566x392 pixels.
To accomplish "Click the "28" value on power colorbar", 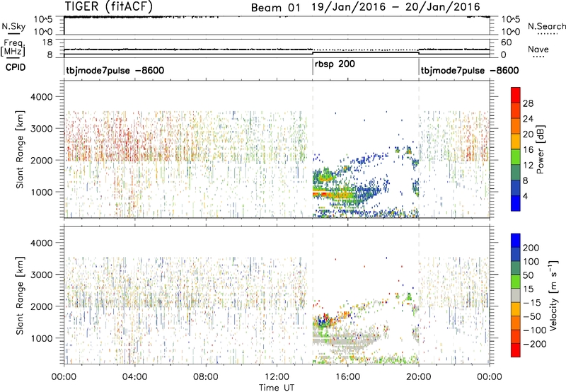I will (528, 103).
